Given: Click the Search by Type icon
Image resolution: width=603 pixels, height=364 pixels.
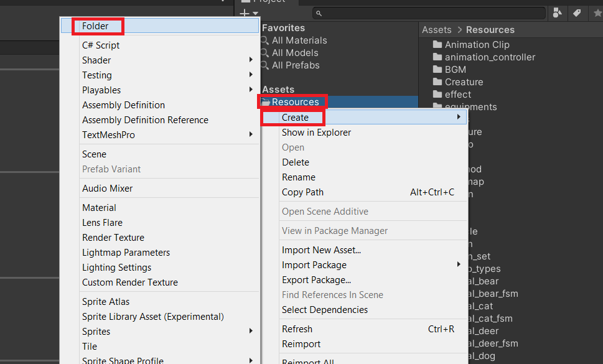Looking at the screenshot, I should coord(557,13).
